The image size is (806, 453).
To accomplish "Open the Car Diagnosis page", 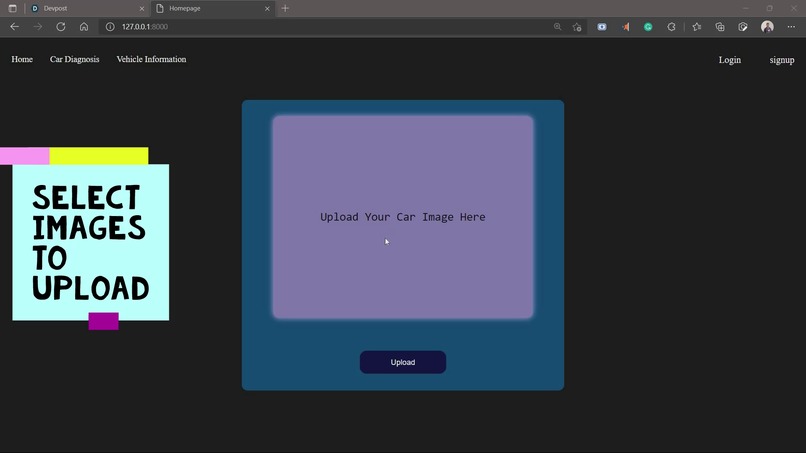I will tap(75, 59).
